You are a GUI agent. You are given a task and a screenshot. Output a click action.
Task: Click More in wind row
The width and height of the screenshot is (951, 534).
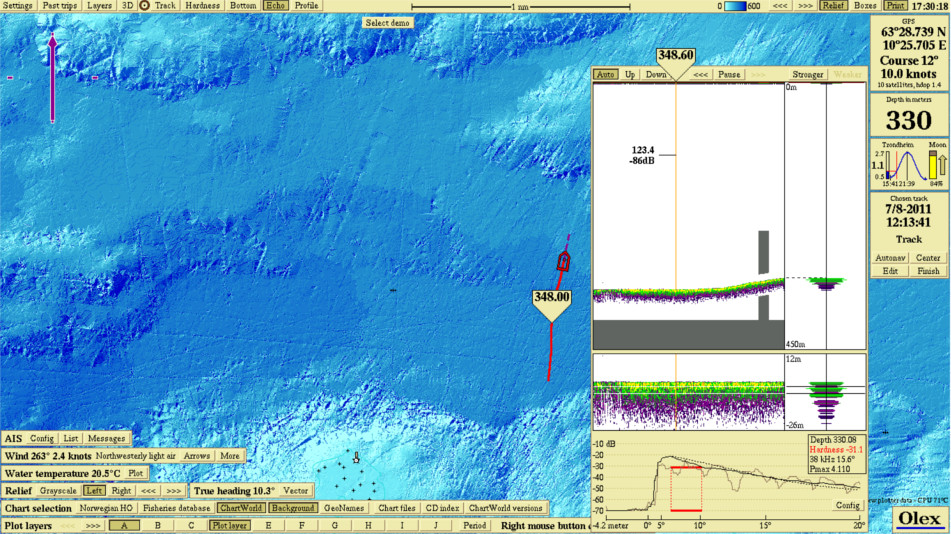pyautogui.click(x=229, y=456)
